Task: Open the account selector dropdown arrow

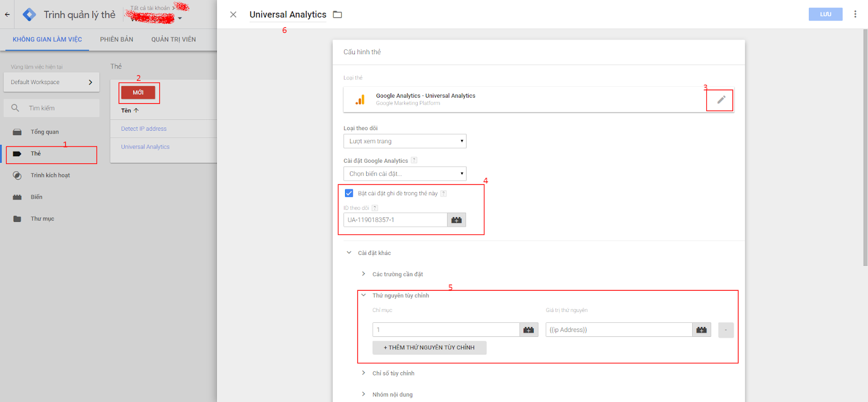Action: (180, 18)
